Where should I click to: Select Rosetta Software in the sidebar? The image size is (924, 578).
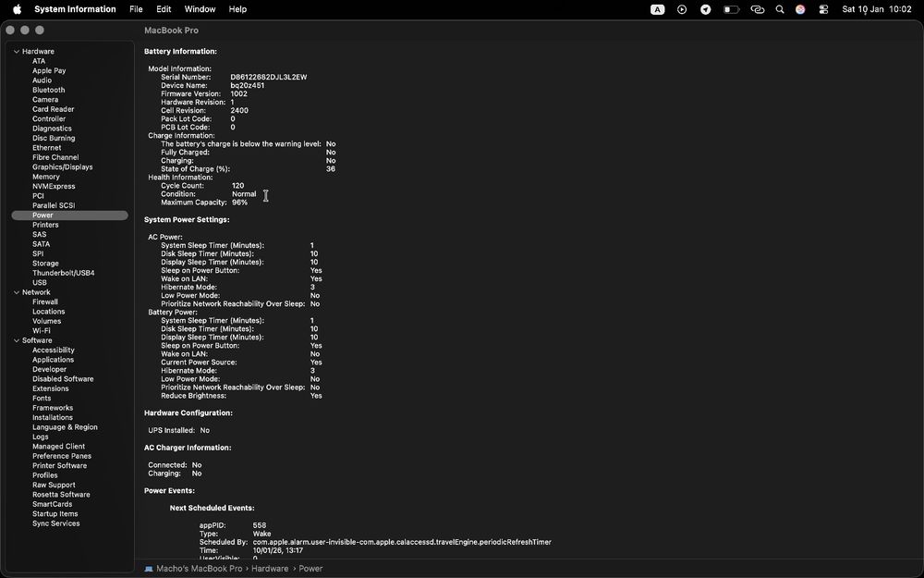(61, 494)
